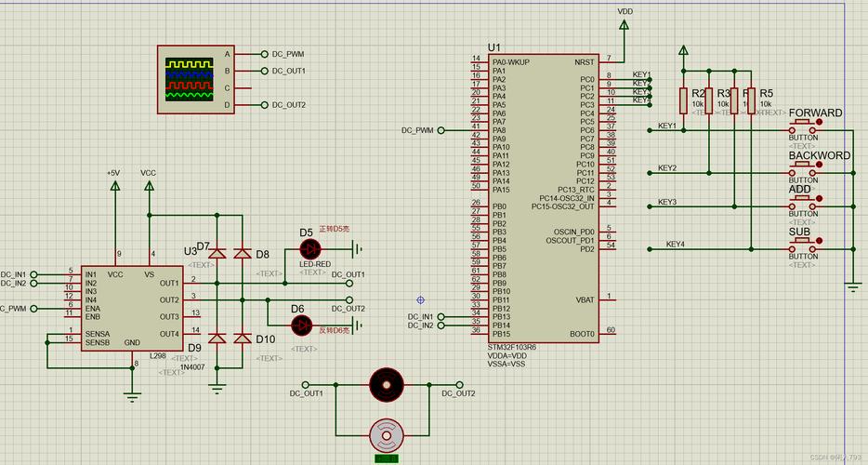Click the "KEY4" net label by SUB button line
The image size is (868, 465).
[x=676, y=244]
